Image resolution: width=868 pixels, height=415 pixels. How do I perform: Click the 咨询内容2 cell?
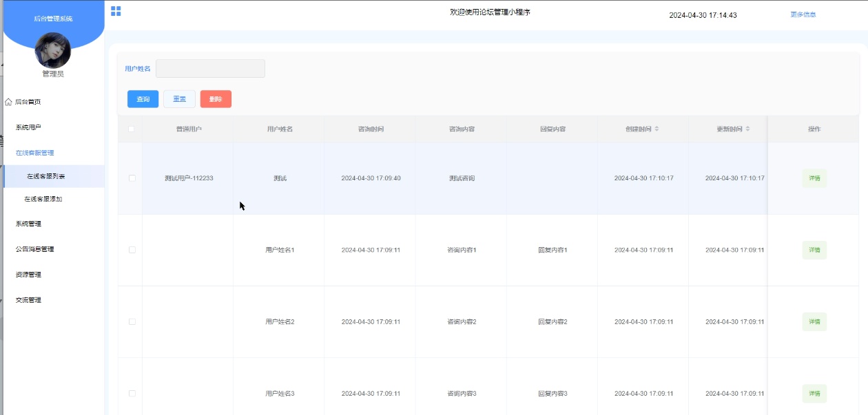tap(462, 321)
